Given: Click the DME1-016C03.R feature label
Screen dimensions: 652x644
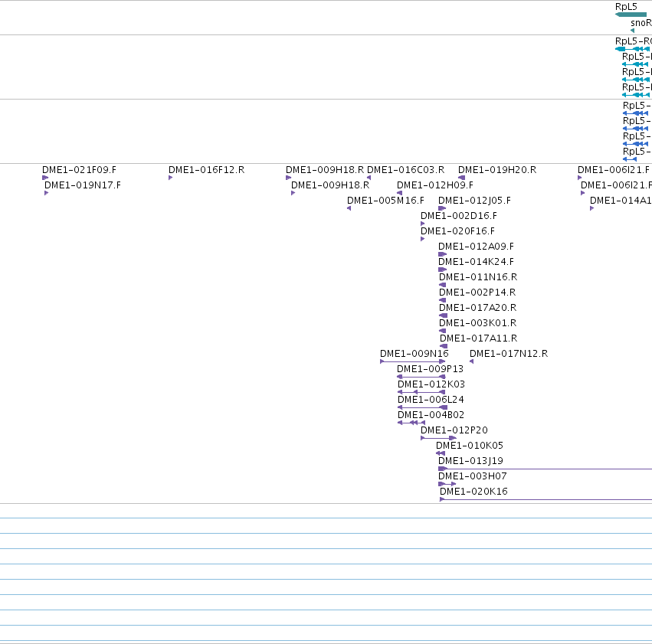Looking at the screenshot, I should [x=405, y=170].
